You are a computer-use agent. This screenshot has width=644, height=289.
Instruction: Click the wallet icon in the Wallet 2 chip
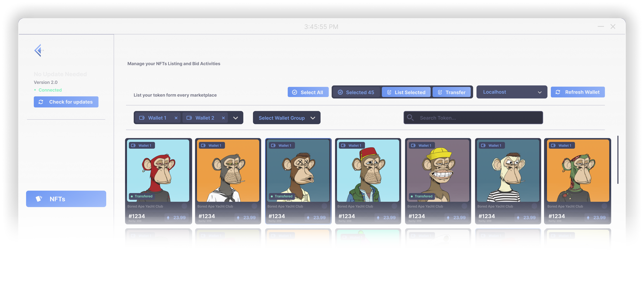[x=189, y=118]
